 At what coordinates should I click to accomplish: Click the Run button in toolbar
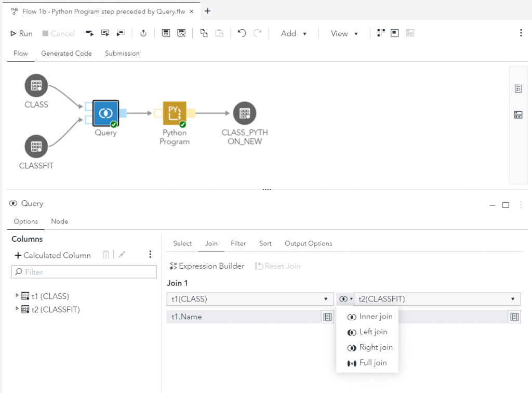click(22, 33)
